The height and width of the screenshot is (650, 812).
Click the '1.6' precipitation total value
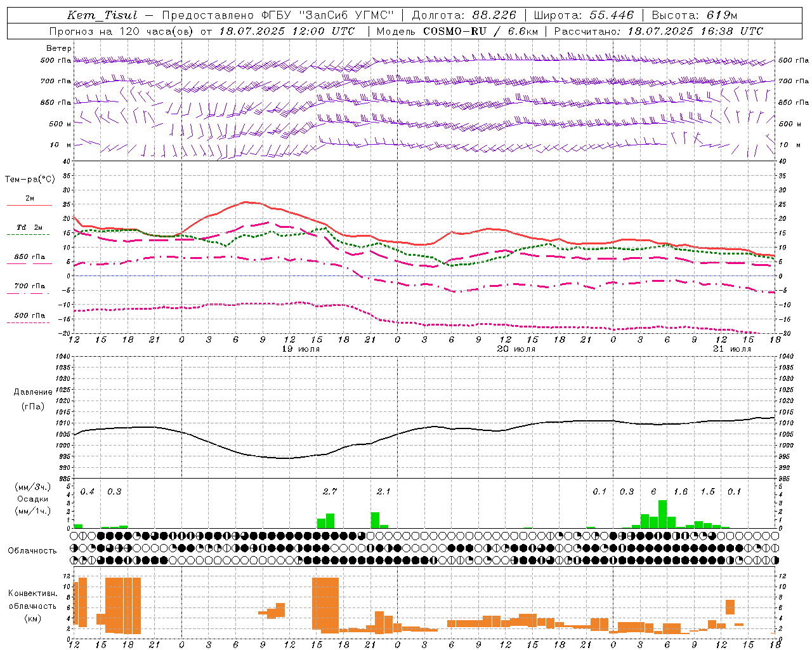pos(681,491)
